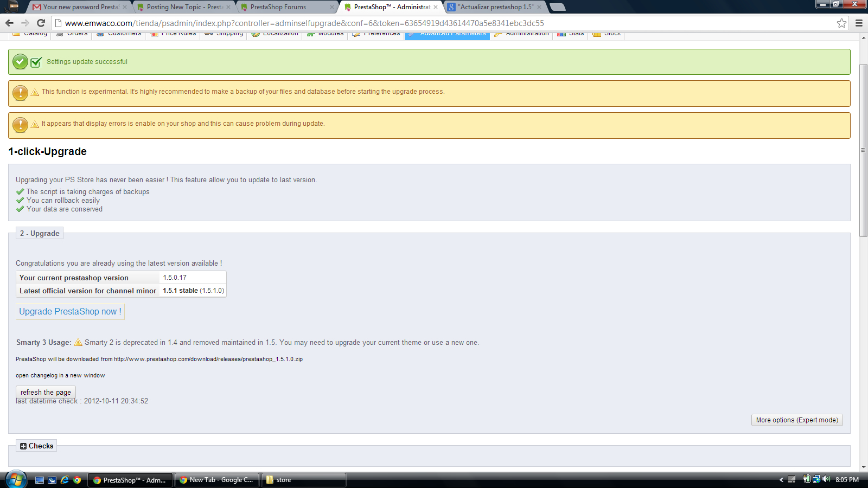Close the PrestaShop Forums tab
The image size is (868, 488).
pos(332,7)
